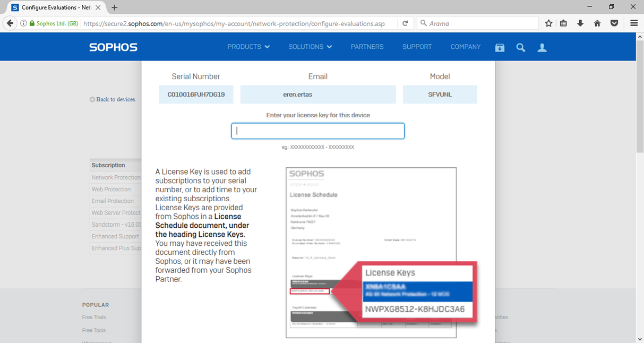Open the Pocket icon in toolbar
644x343 pixels.
coord(614,23)
